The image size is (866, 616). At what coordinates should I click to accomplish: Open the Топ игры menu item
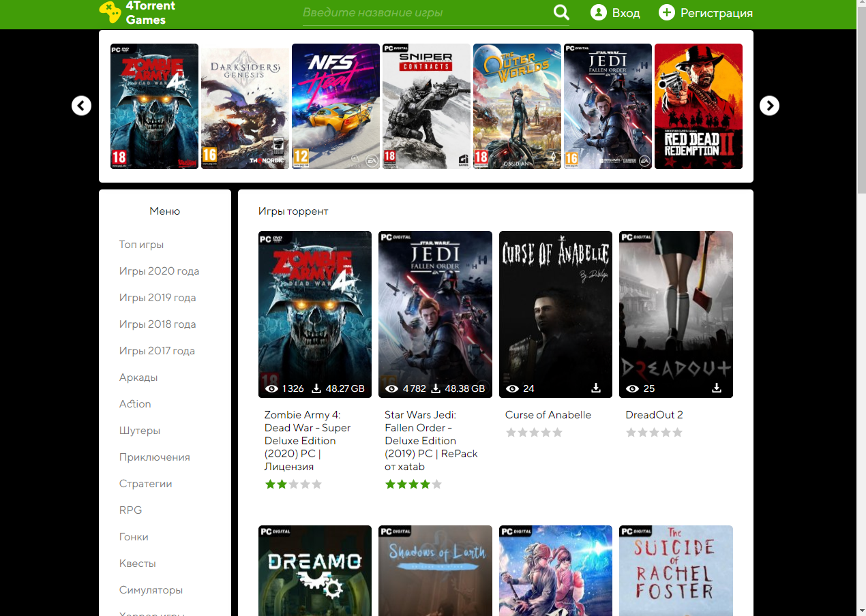pyautogui.click(x=141, y=245)
